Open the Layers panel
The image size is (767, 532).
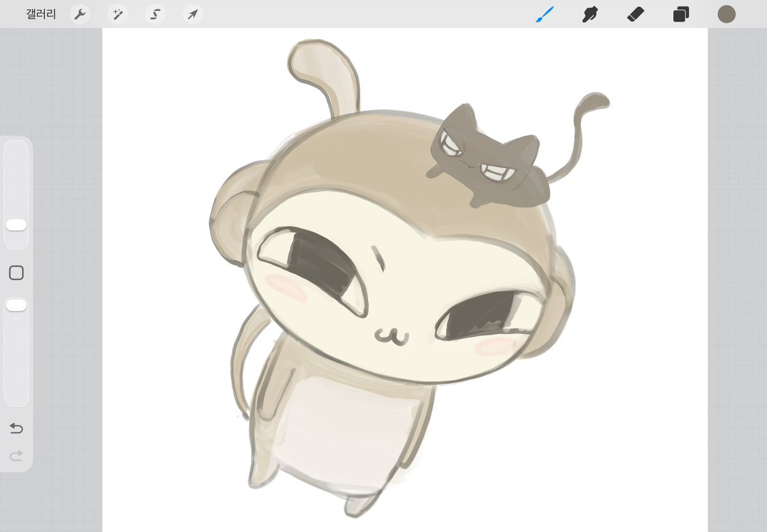click(681, 14)
